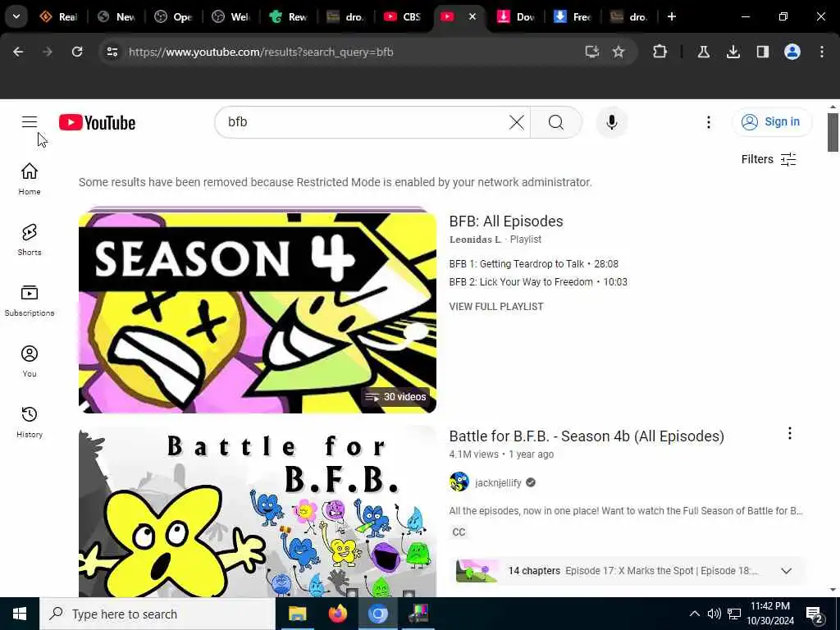The height and width of the screenshot is (630, 840).
Task: Open the jacknjellify channel name
Action: click(x=498, y=482)
